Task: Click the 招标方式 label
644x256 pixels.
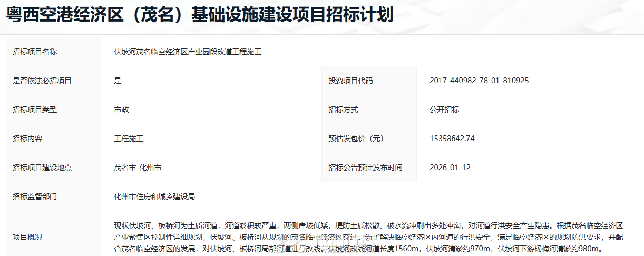Action: (343, 110)
